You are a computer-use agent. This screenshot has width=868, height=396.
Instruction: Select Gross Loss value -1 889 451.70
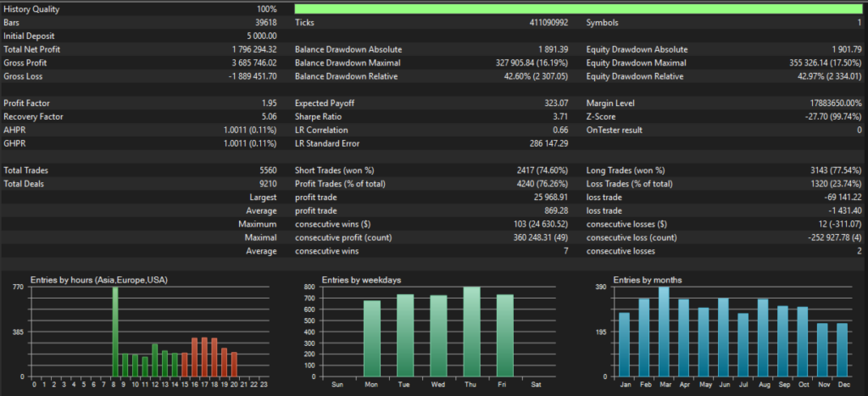(x=253, y=76)
